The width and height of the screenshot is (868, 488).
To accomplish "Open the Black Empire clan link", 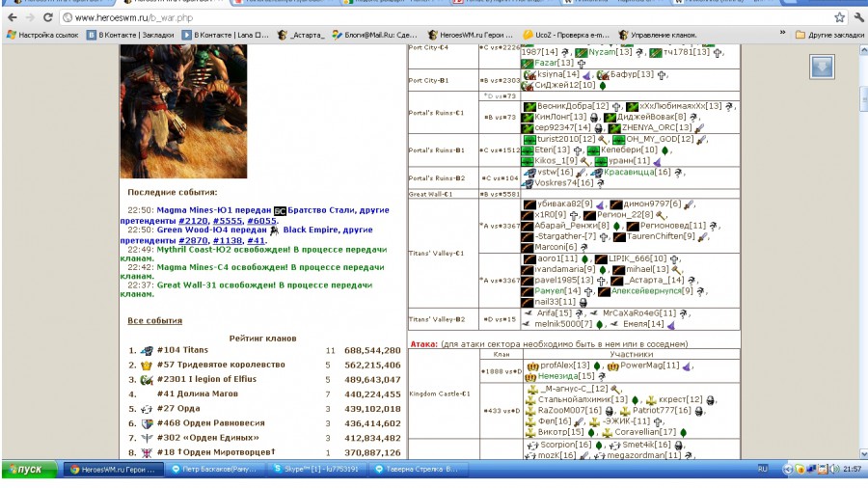I will [310, 230].
